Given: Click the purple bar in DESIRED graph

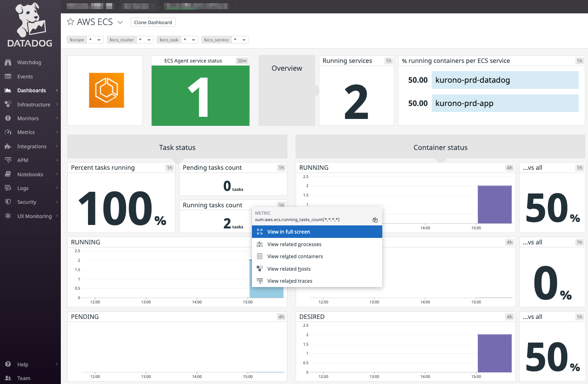Looking at the screenshot, I should [x=494, y=353].
